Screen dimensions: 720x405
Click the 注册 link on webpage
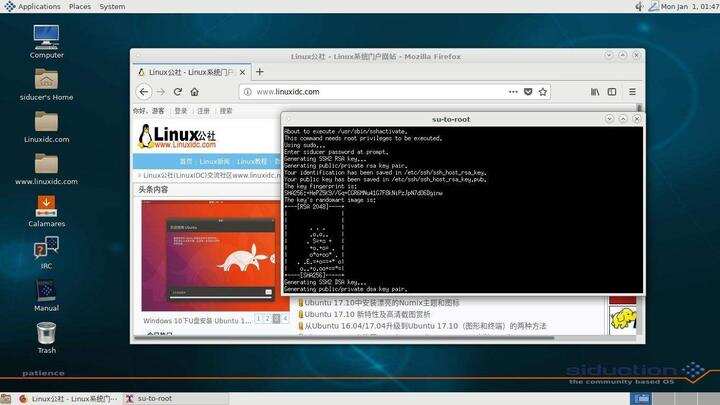(203, 111)
